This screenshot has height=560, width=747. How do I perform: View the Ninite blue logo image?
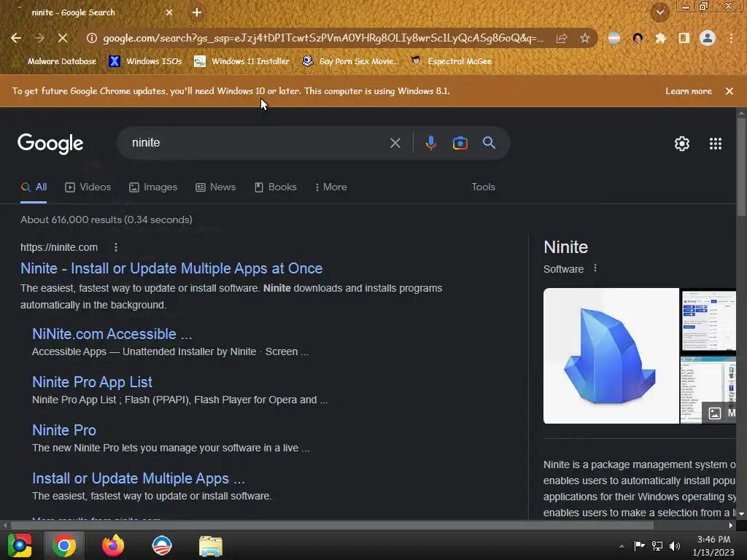pos(611,356)
